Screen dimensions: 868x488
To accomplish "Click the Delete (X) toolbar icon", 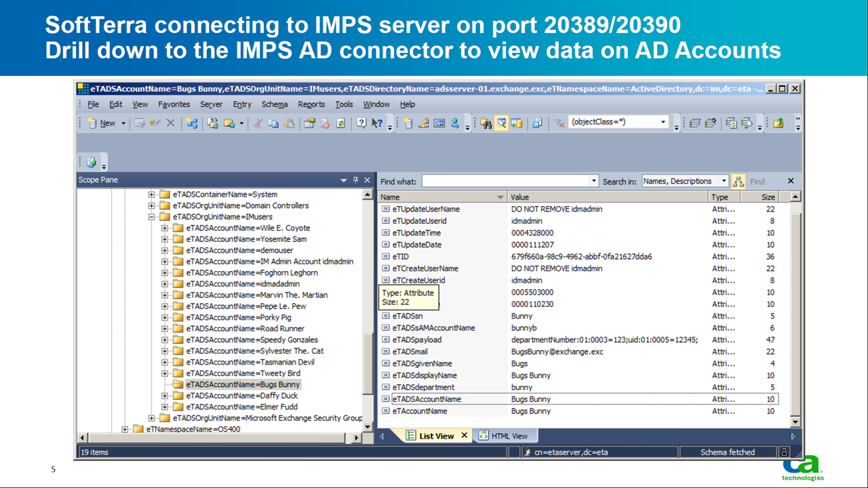I will 170,123.
